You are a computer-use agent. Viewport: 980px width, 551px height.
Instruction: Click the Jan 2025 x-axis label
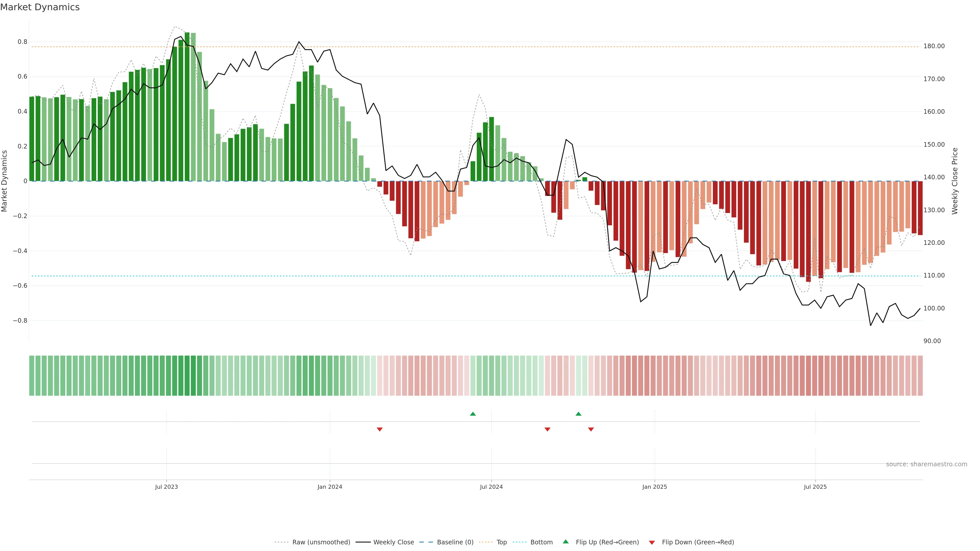pyautogui.click(x=654, y=487)
